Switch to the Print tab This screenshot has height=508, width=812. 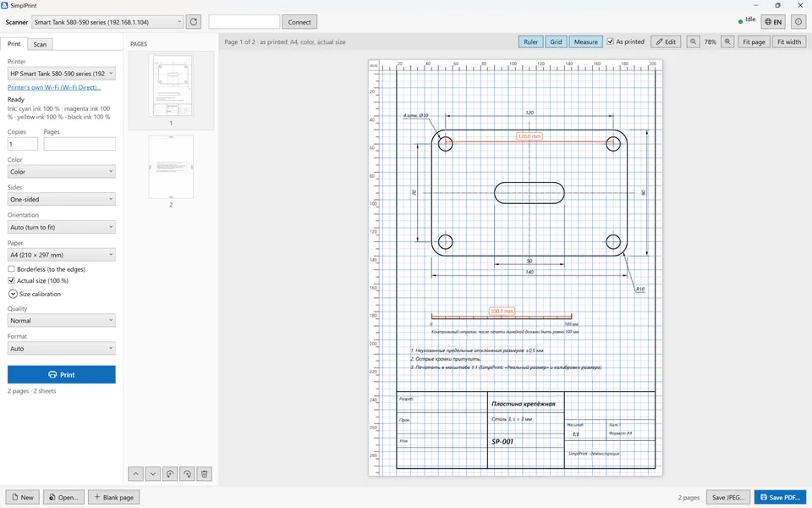point(14,44)
